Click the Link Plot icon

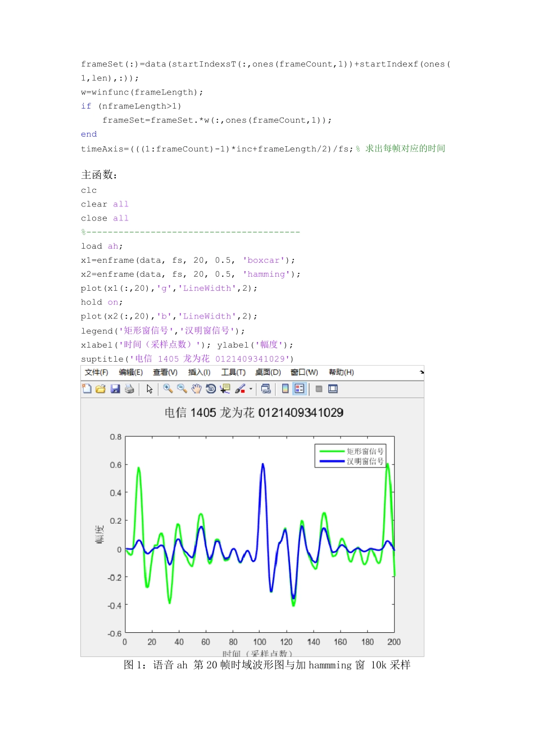click(266, 389)
